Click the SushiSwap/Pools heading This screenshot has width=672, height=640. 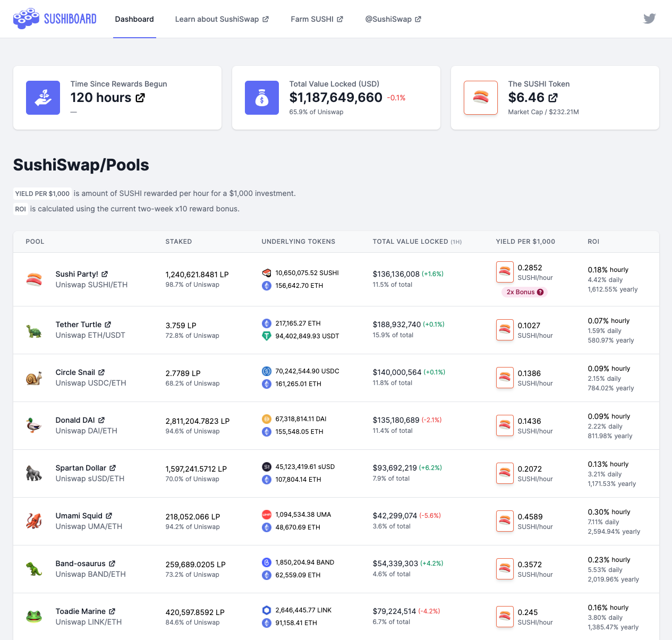coord(81,165)
